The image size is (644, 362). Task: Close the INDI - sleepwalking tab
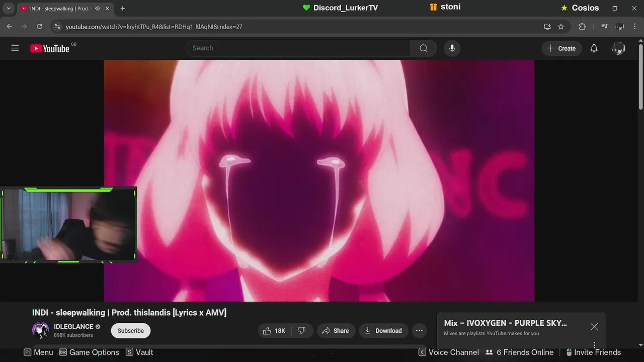tap(107, 9)
